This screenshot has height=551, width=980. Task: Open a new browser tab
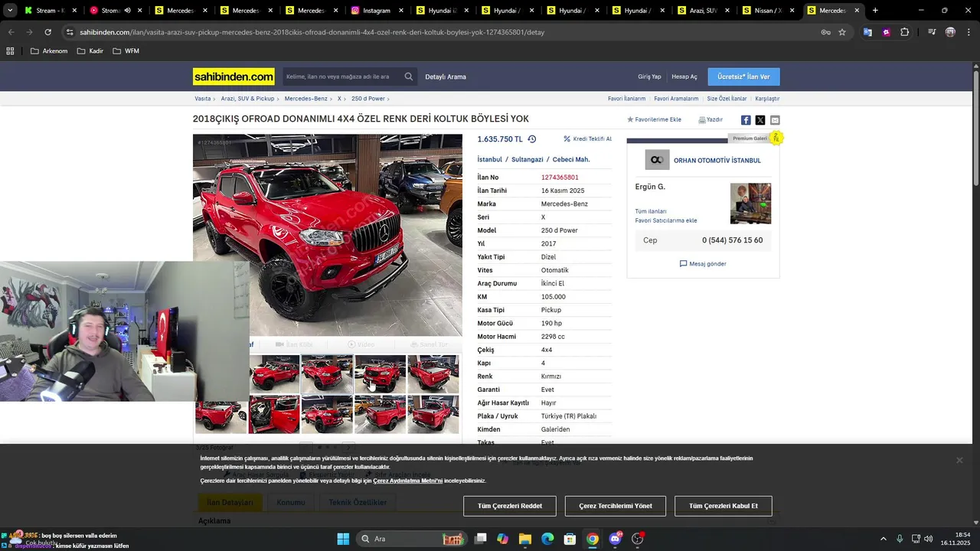coord(875,11)
